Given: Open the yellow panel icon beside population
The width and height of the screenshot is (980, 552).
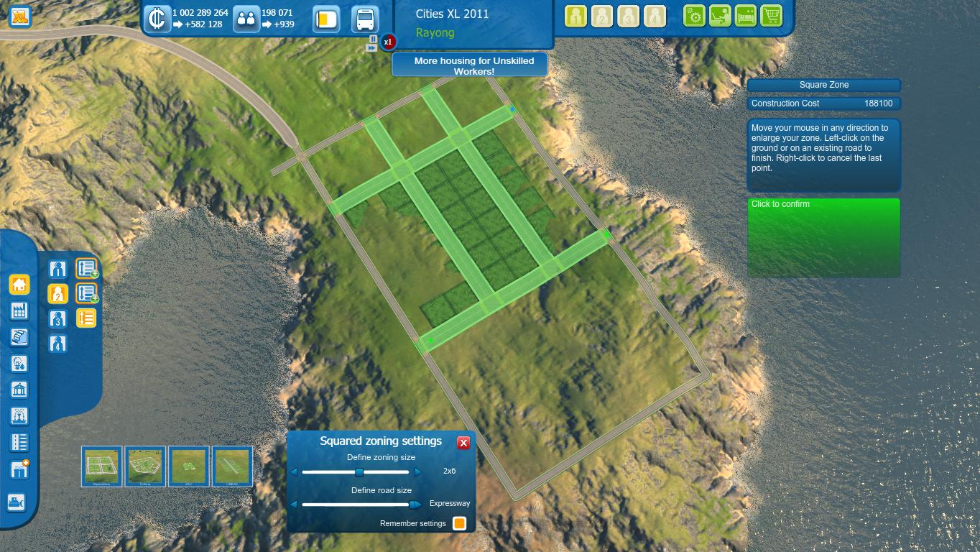Looking at the screenshot, I should pyautogui.click(x=326, y=19).
